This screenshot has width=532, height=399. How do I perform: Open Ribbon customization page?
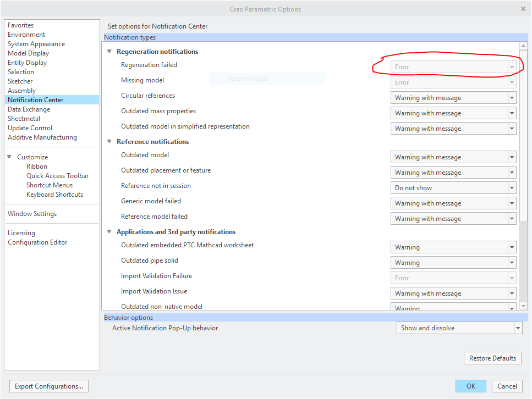(x=37, y=167)
